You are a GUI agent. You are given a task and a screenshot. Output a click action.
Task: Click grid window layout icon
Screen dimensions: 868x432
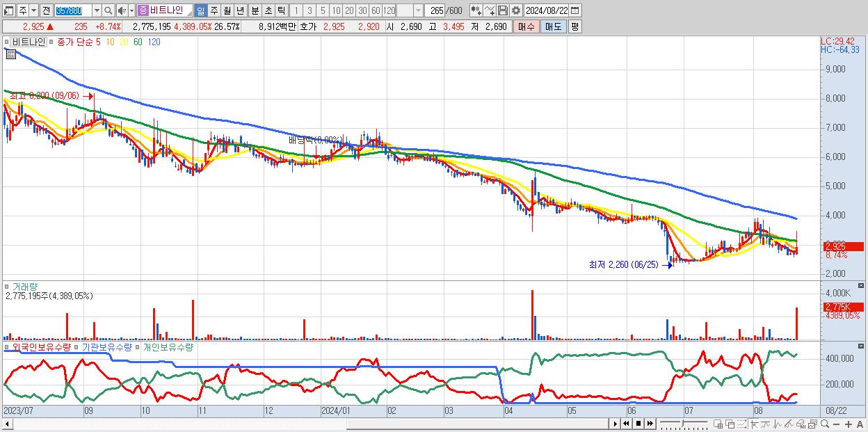(x=718, y=424)
